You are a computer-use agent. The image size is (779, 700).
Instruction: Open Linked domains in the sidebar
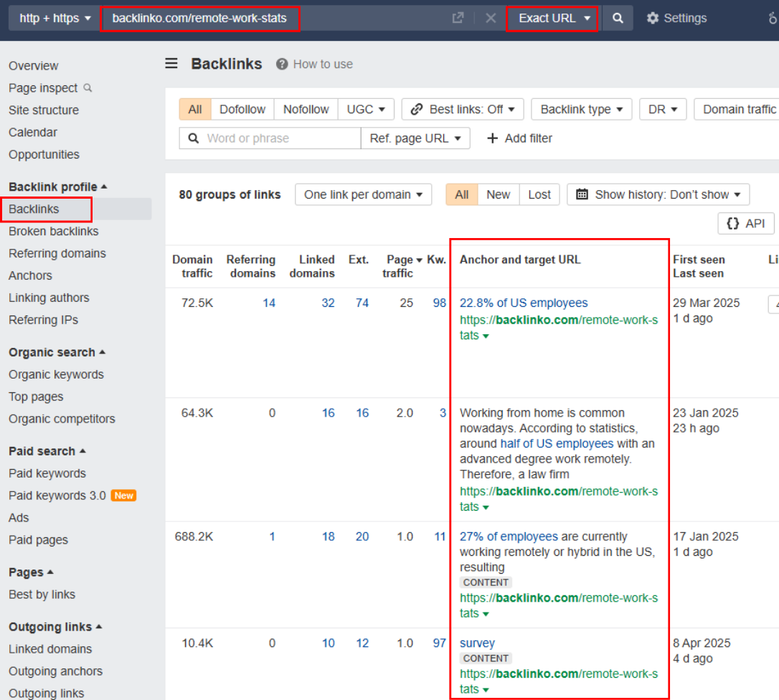[50, 649]
